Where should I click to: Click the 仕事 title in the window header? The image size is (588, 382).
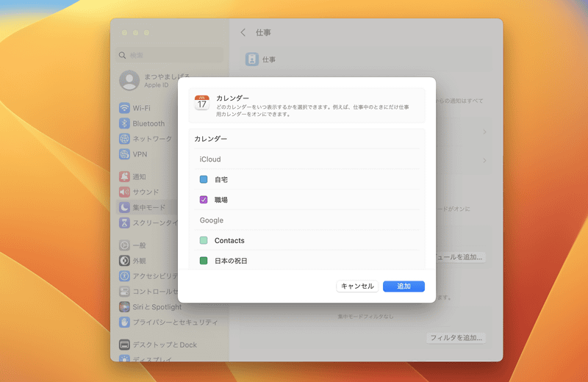[x=263, y=32]
